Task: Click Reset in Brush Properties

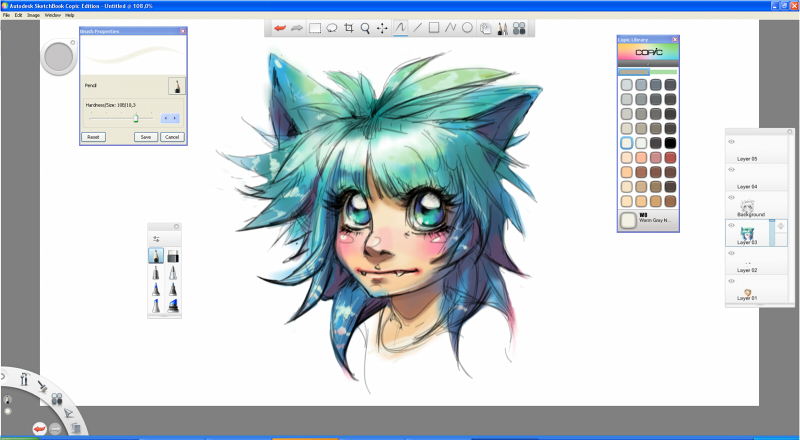Action: [93, 137]
